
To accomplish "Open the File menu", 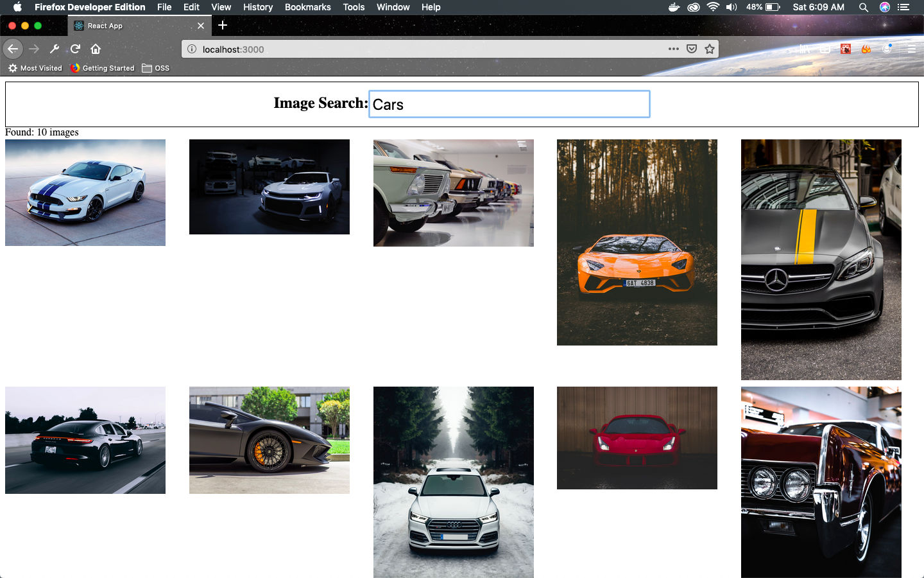I will (164, 7).
